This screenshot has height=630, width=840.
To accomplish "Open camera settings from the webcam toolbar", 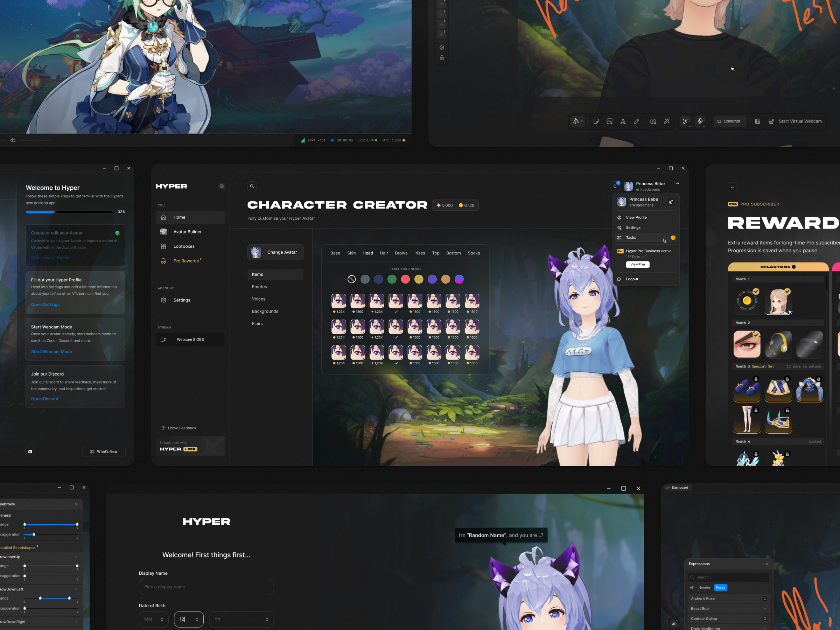I will 653,121.
